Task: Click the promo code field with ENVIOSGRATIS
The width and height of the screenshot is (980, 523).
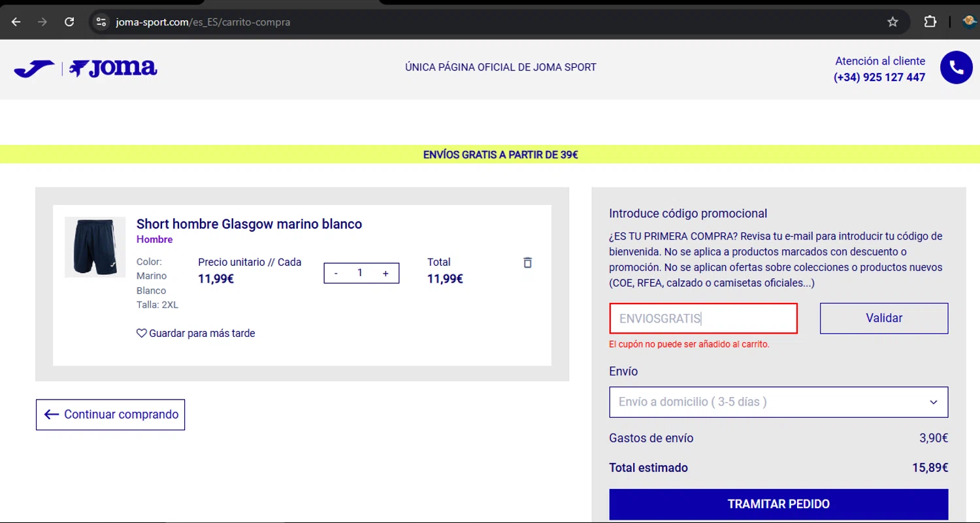Action: pos(704,319)
